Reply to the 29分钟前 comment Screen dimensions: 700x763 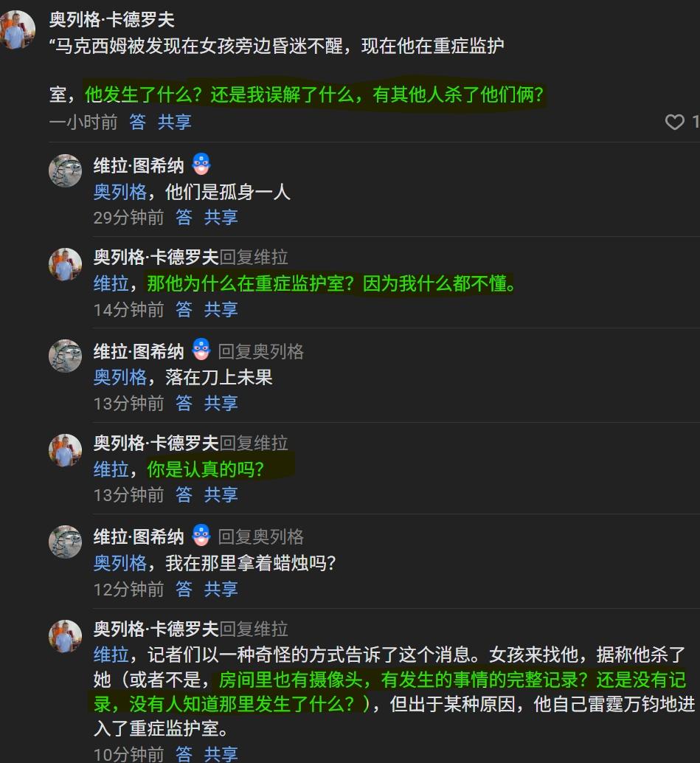[184, 217]
